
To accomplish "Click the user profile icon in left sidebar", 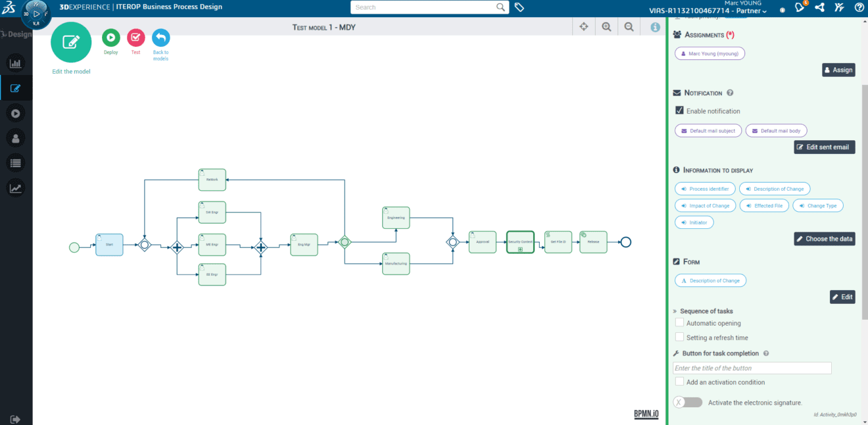I will (x=16, y=137).
